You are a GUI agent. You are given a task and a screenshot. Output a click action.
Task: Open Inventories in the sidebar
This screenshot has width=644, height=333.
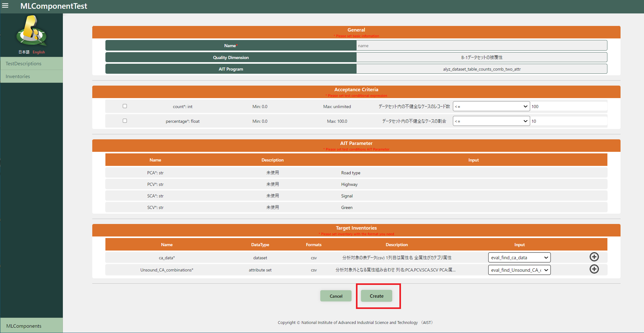[x=18, y=77]
